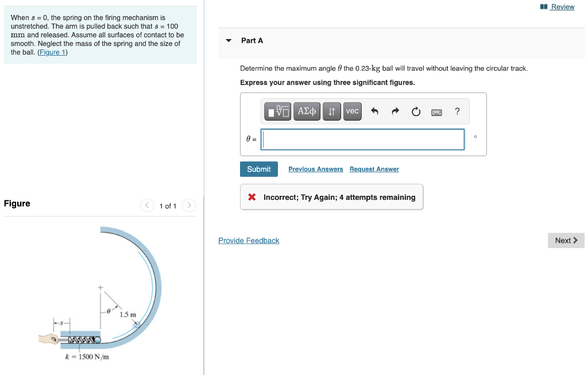The height and width of the screenshot is (375, 588).
Task: View Previous Answers
Action: tap(315, 169)
